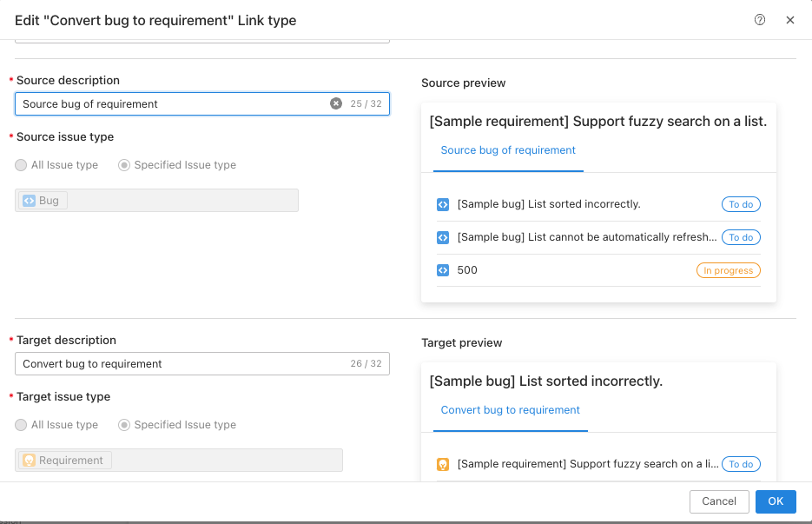Screen dimensions: 812x524
Task: Click bug icon next to the '500' item
Action: point(443,270)
